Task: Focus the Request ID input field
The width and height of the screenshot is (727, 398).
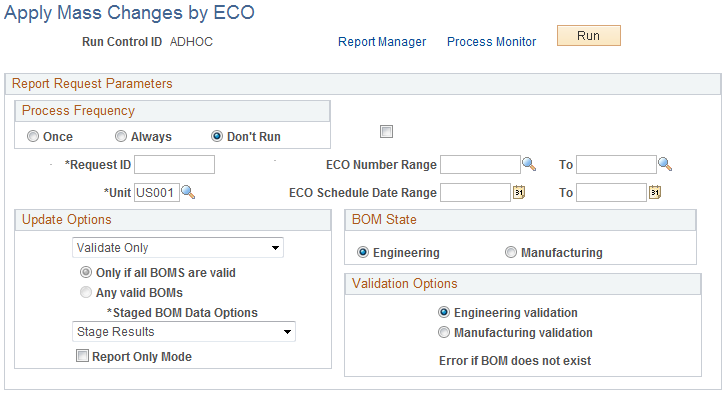Action: [x=174, y=165]
